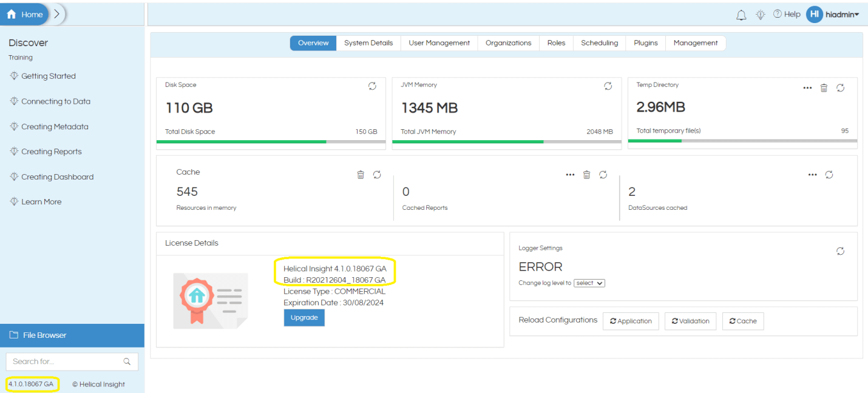The height and width of the screenshot is (393, 868).
Task: Click the Creating Reports lightbulb icon
Action: point(14,152)
